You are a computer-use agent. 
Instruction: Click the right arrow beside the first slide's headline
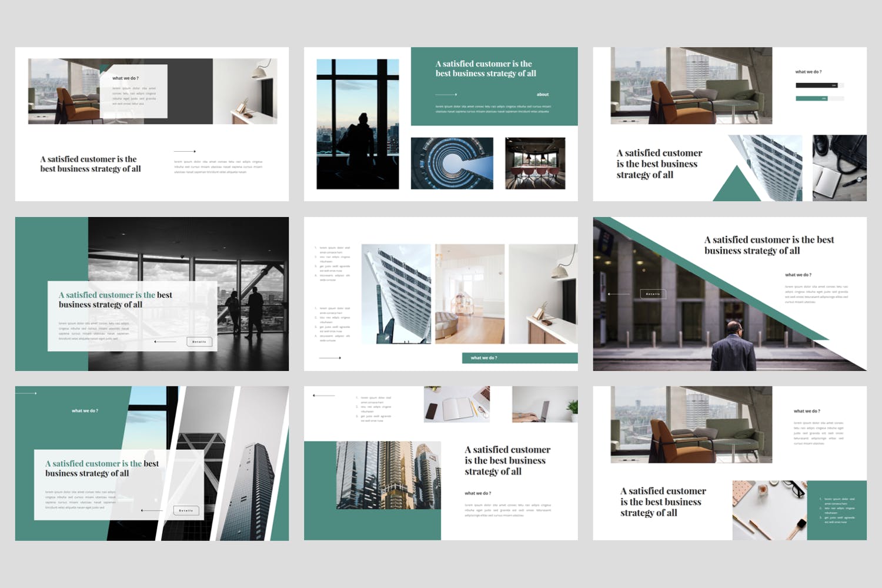pyautogui.click(x=185, y=152)
